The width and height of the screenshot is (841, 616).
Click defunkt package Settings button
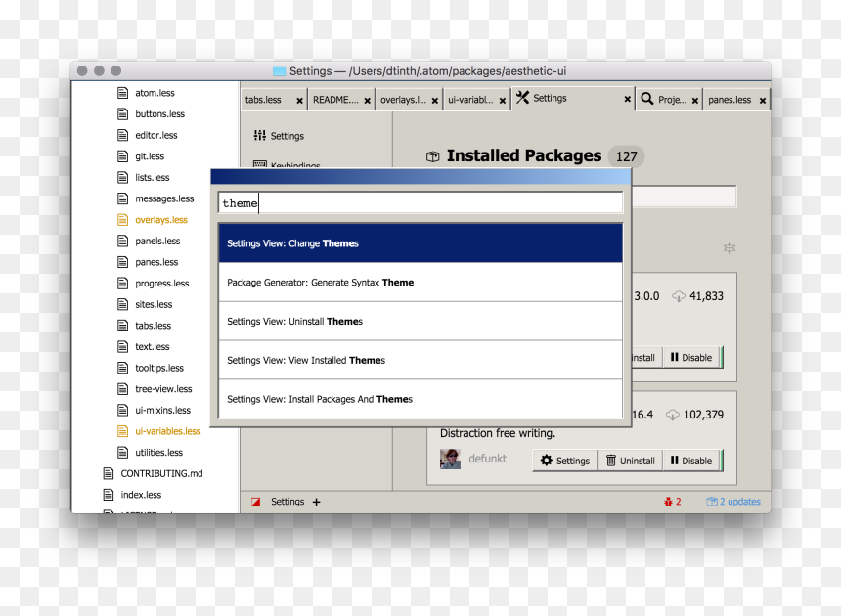coord(565,461)
